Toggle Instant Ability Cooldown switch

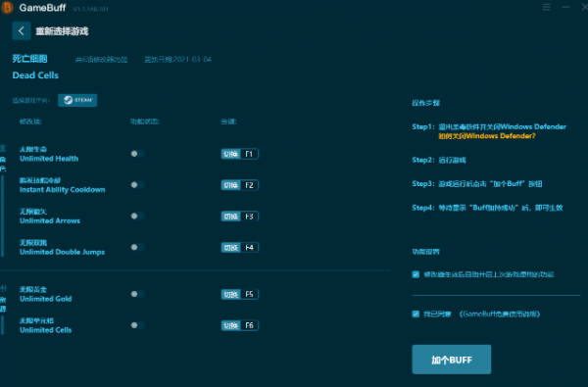(137, 185)
